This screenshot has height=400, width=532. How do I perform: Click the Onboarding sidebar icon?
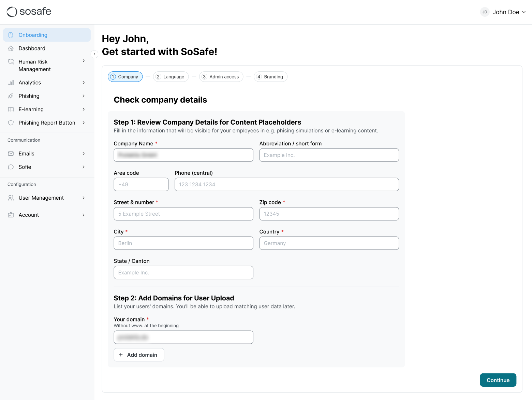point(11,35)
